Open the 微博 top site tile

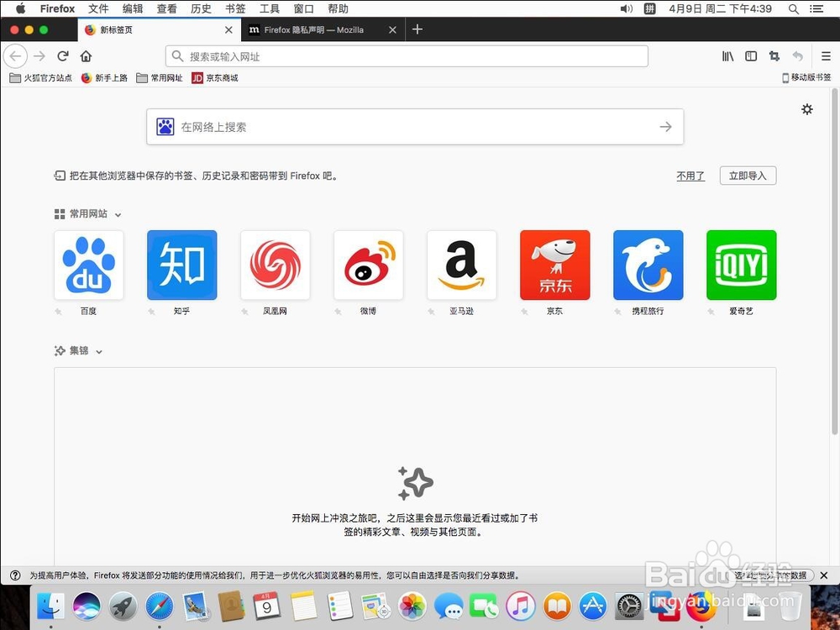[369, 265]
